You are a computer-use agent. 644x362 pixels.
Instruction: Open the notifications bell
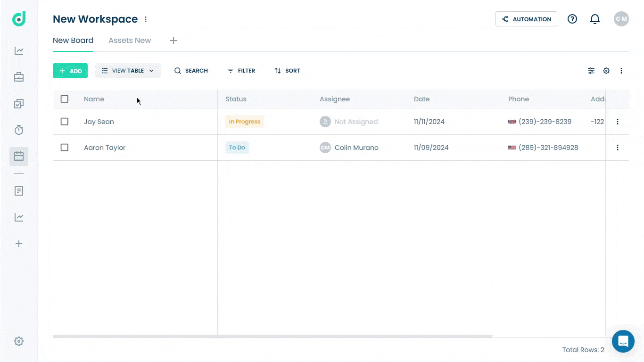(x=595, y=19)
